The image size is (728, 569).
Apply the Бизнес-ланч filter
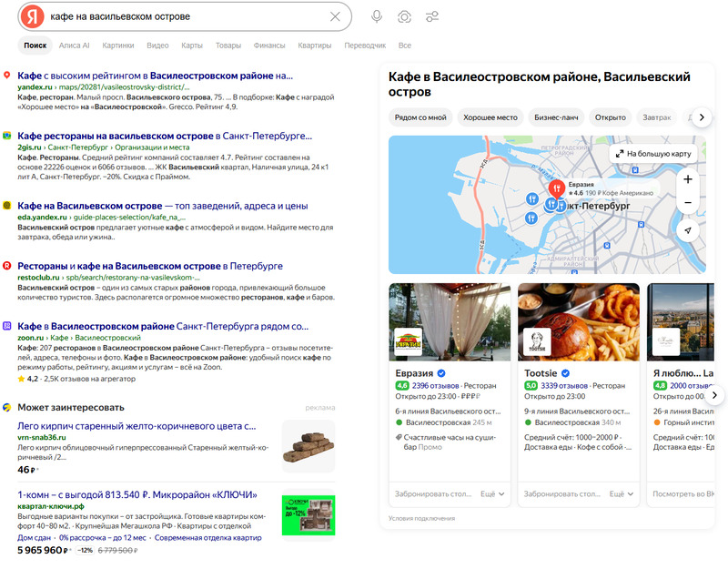point(556,117)
